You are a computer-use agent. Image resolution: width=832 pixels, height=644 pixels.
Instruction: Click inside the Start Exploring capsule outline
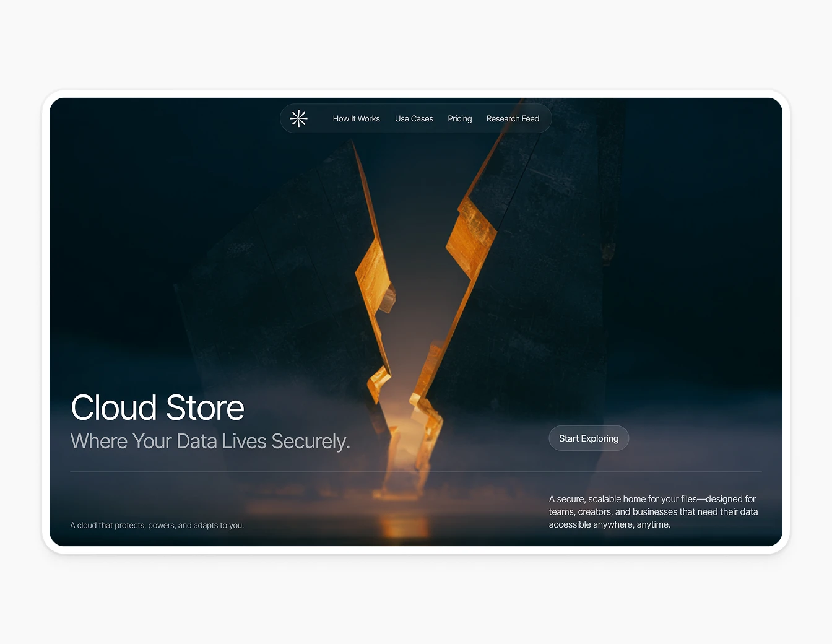(589, 438)
